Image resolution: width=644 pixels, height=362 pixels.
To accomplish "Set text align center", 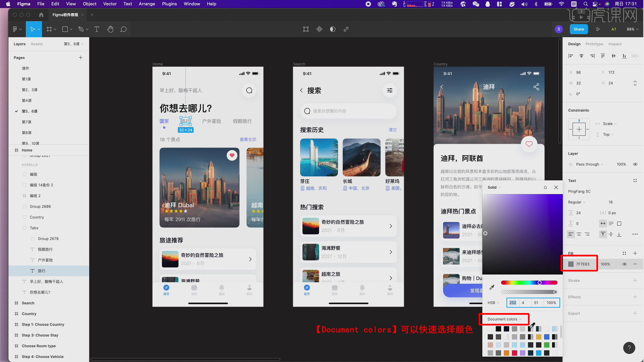I will 579,234.
